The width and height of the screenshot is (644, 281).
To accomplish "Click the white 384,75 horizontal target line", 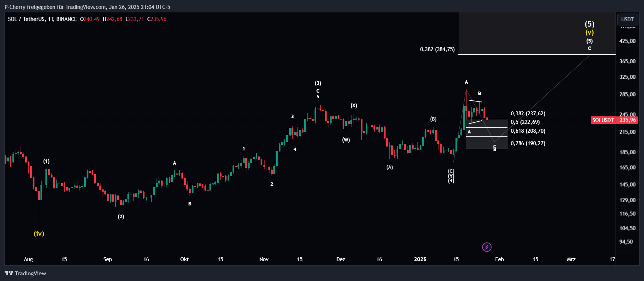I will point(537,55).
